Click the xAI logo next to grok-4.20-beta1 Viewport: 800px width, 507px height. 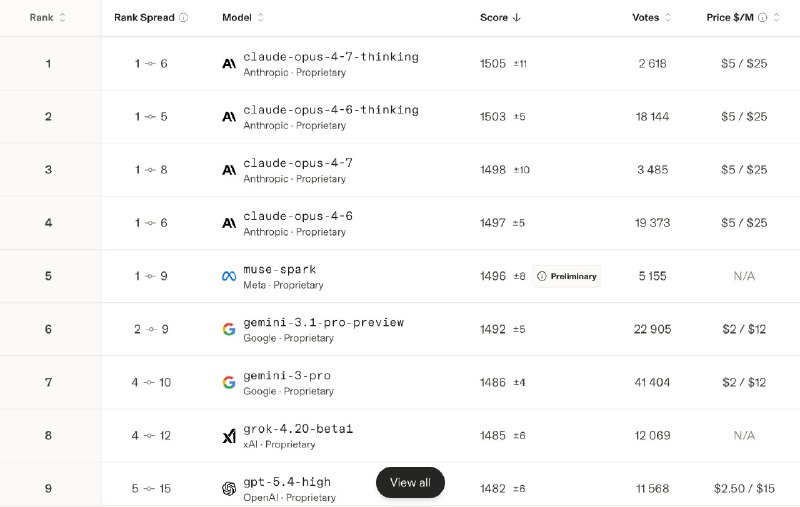(229, 436)
